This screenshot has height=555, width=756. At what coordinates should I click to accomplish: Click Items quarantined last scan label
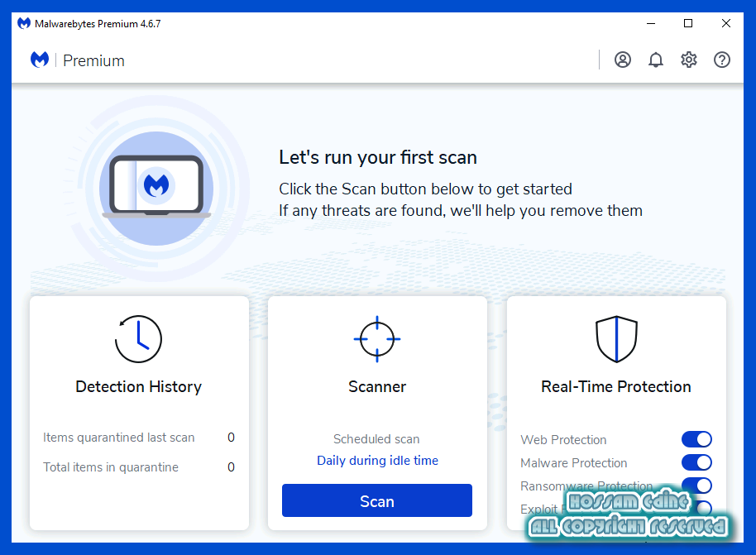(x=118, y=438)
